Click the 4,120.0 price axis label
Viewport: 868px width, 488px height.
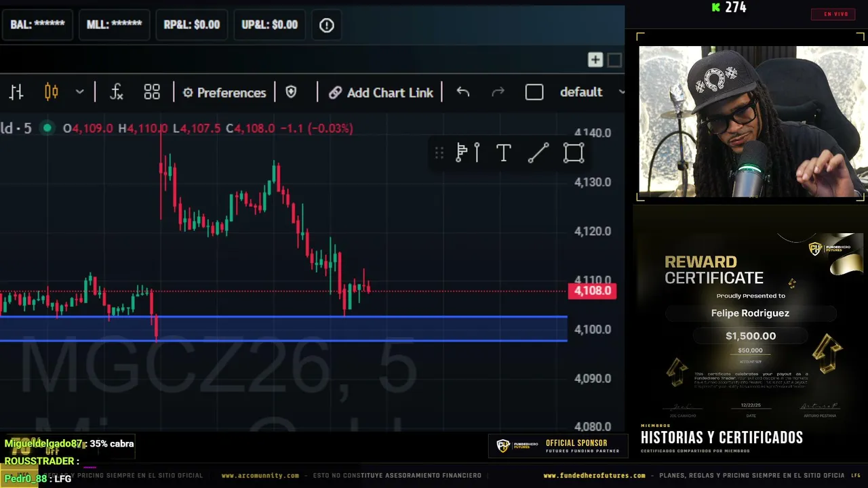coord(593,231)
